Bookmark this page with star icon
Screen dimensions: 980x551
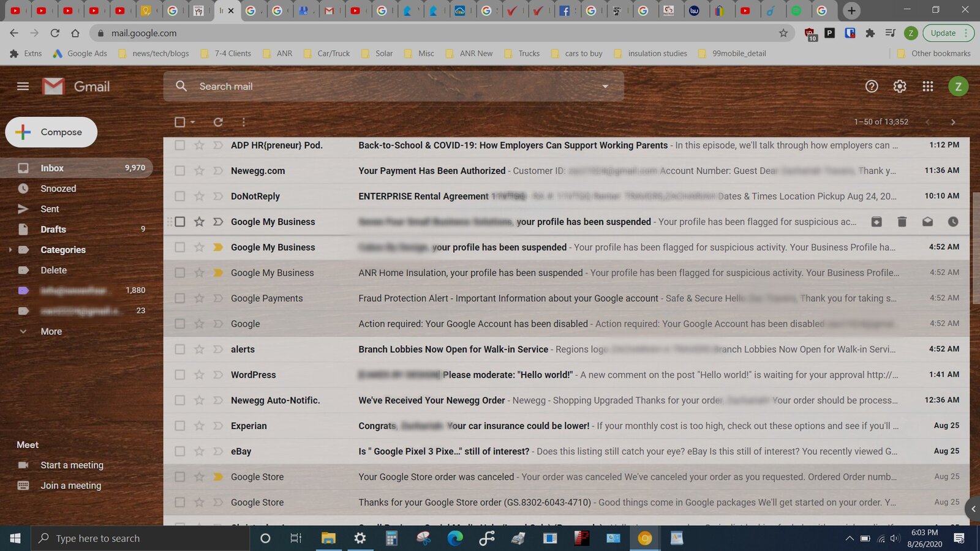click(783, 33)
